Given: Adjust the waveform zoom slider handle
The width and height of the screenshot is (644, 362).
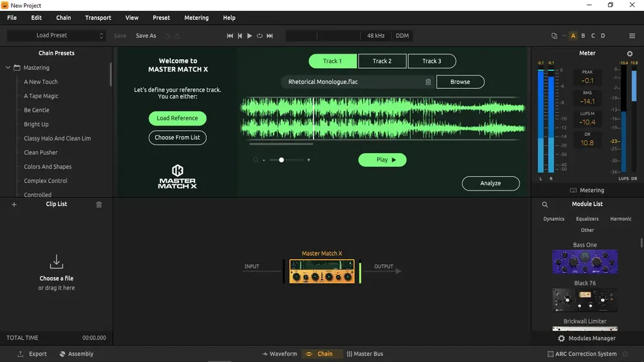Looking at the screenshot, I should pyautogui.click(x=281, y=160).
